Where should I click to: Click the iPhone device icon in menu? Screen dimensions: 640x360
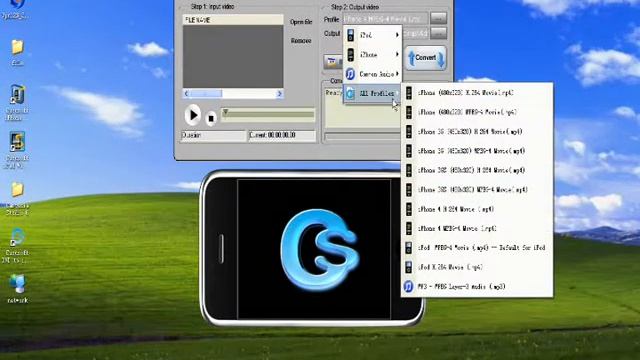coord(351,55)
